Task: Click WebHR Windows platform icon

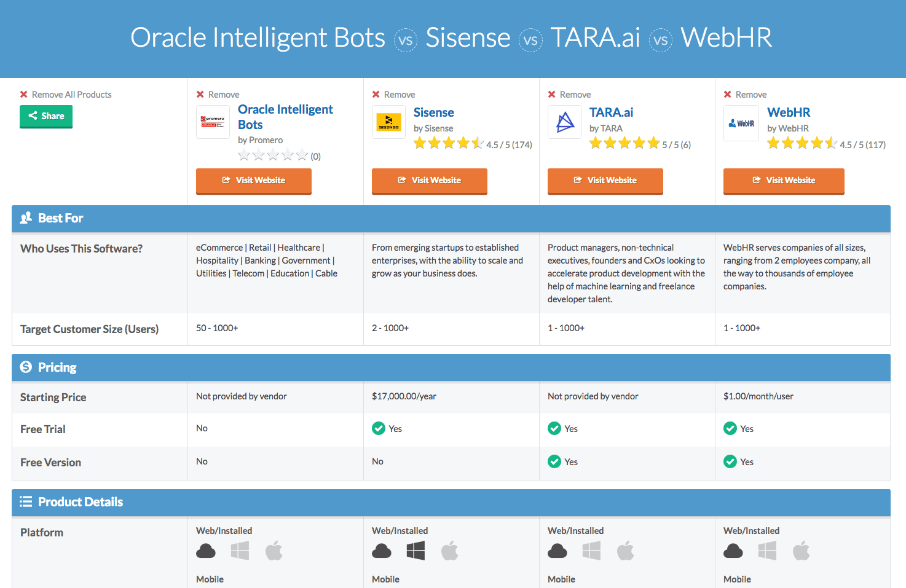Action: coord(767,551)
